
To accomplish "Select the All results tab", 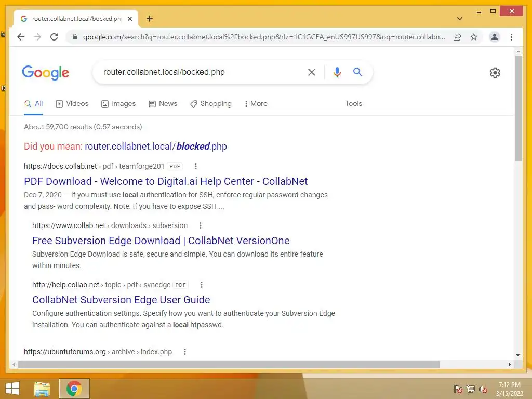I will click(x=33, y=104).
